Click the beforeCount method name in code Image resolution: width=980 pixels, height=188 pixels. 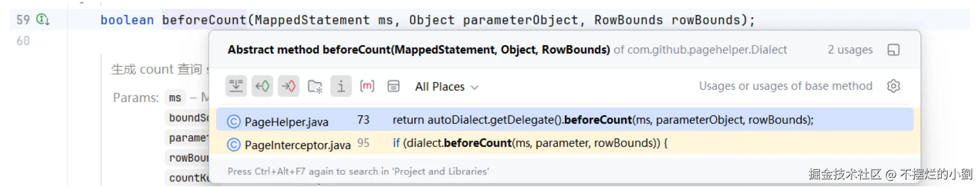pyautogui.click(x=204, y=20)
